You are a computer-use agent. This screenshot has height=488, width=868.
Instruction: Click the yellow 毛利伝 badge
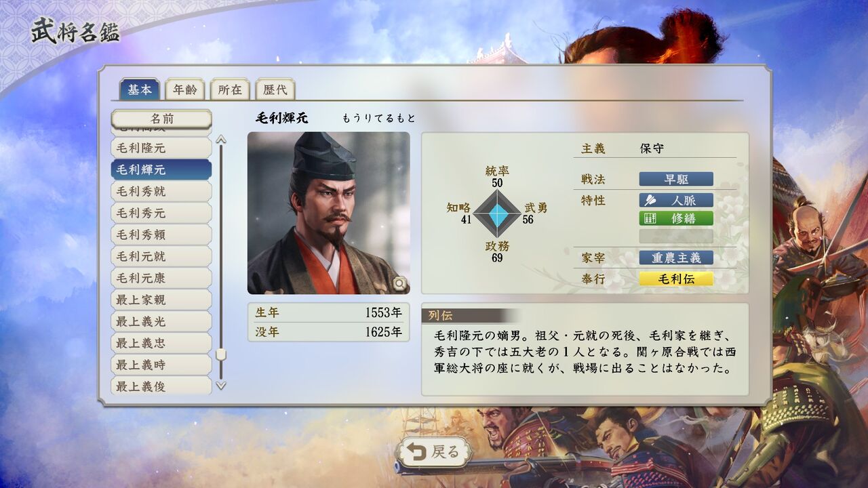point(676,279)
